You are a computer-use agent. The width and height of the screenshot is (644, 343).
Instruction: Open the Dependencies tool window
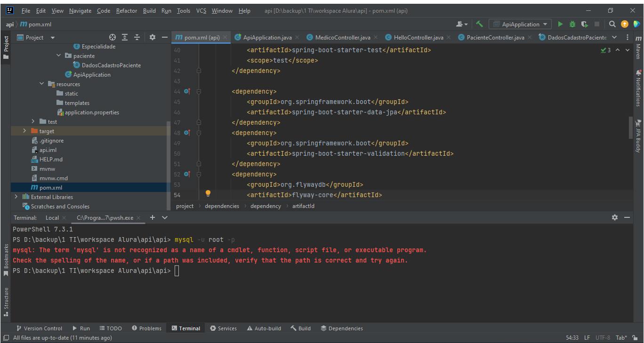pyautogui.click(x=342, y=328)
